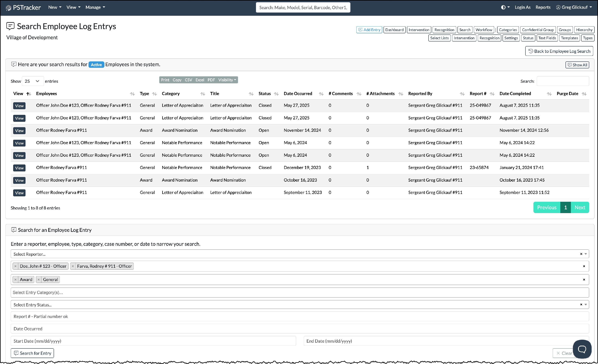View the Award Nomination entry from November 14, 2024
This screenshot has height=364, width=598.
pyautogui.click(x=19, y=131)
